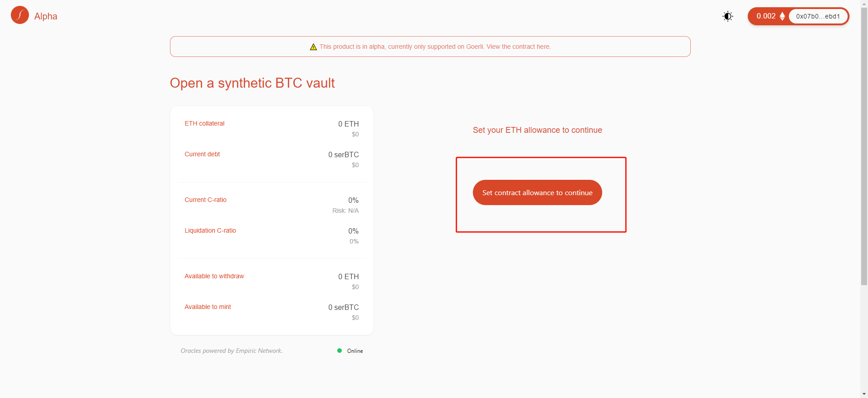Screen dimensions: 868x398
Task: Click the Ethereum diamond icon beside balance
Action: tap(783, 16)
